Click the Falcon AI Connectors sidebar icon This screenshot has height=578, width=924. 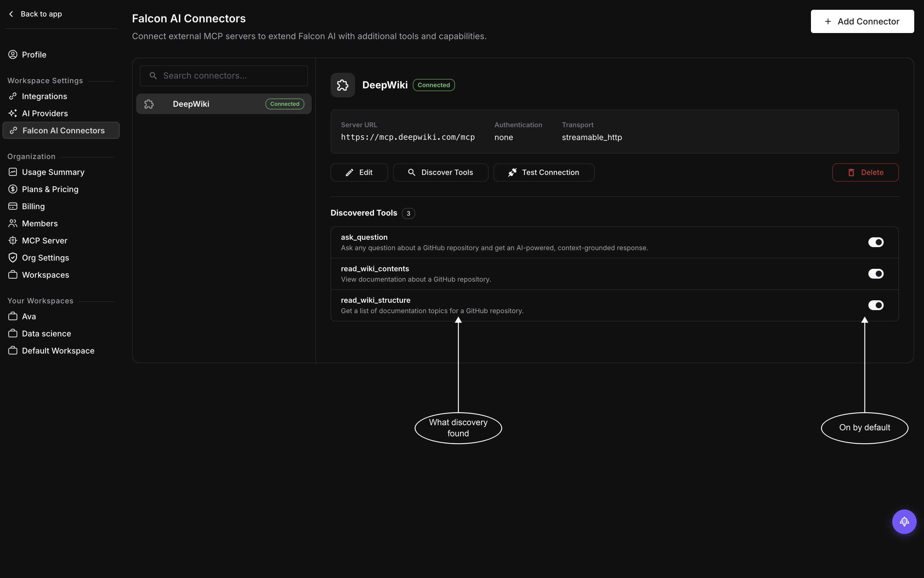(x=13, y=131)
